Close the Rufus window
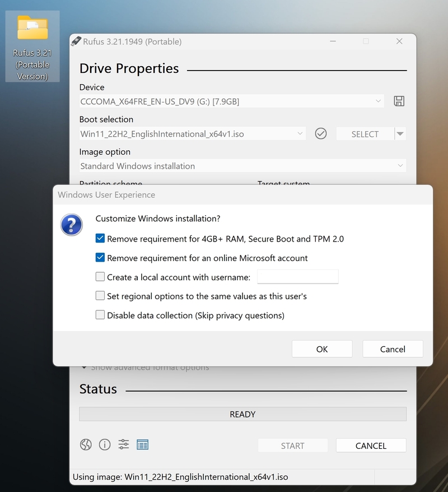Viewport: 448px width, 492px height. pyautogui.click(x=399, y=41)
